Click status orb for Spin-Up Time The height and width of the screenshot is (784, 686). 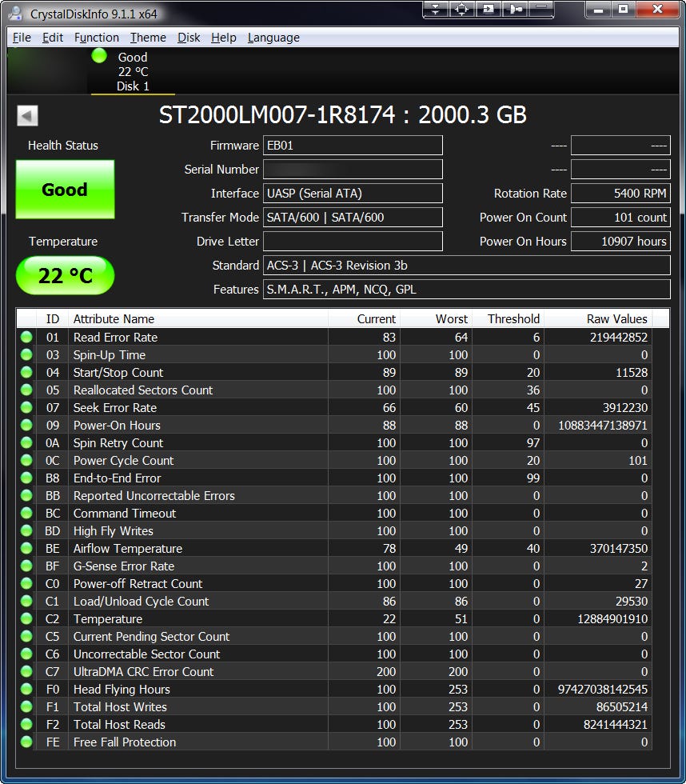click(26, 354)
